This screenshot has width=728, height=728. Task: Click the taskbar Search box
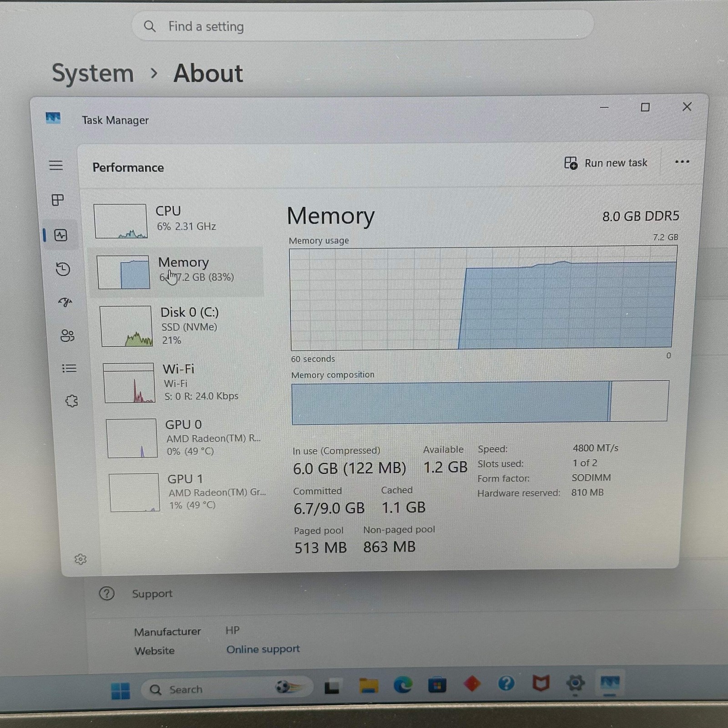click(x=227, y=688)
